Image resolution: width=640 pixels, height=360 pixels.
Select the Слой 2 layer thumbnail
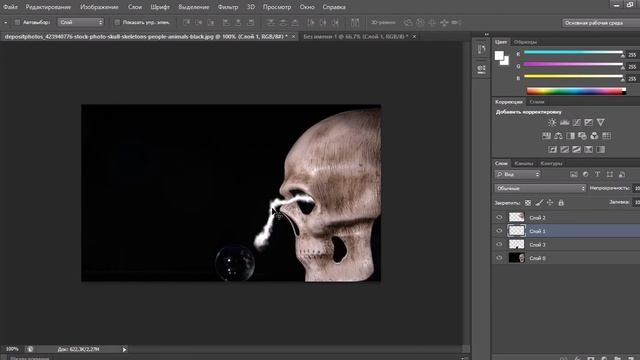click(x=516, y=218)
